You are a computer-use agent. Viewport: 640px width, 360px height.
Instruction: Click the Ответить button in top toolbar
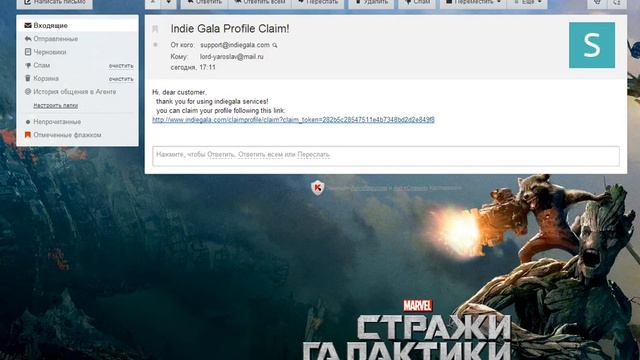click(204, 3)
